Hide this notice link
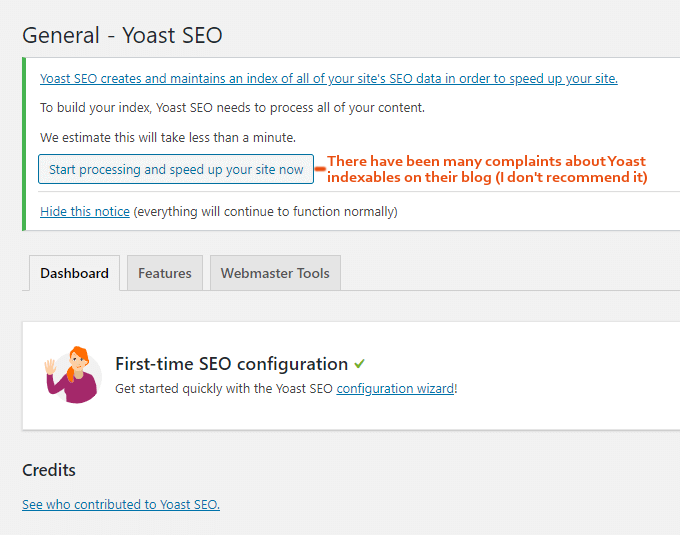This screenshot has height=535, width=680. point(85,212)
